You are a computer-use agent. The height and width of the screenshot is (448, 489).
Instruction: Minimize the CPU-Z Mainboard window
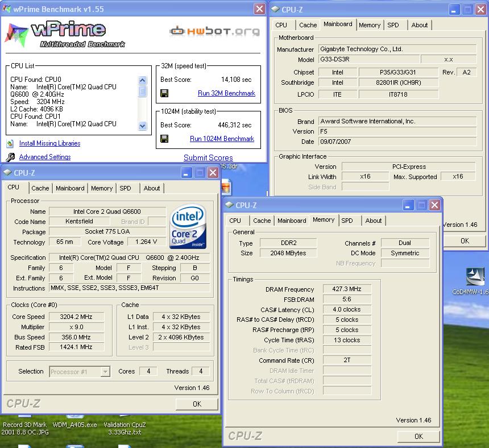pyautogui.click(x=454, y=10)
